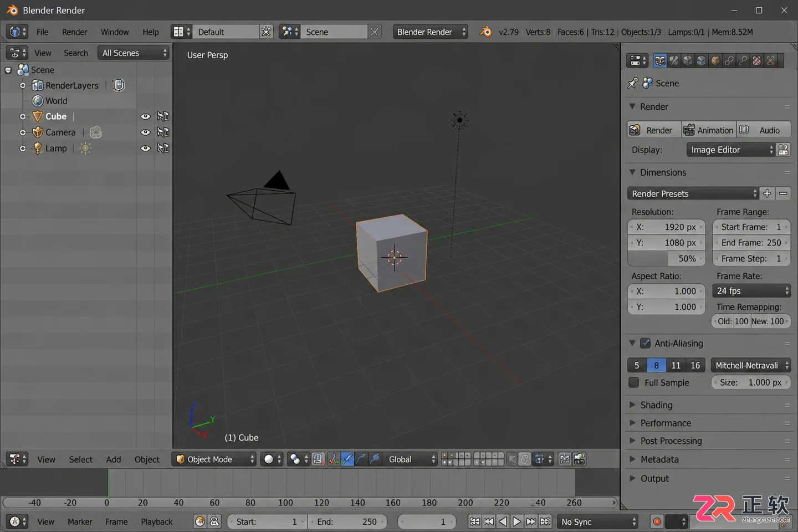Viewport: 798px width, 532px height.
Task: Open the Render layers properties tab
Action: [674, 61]
